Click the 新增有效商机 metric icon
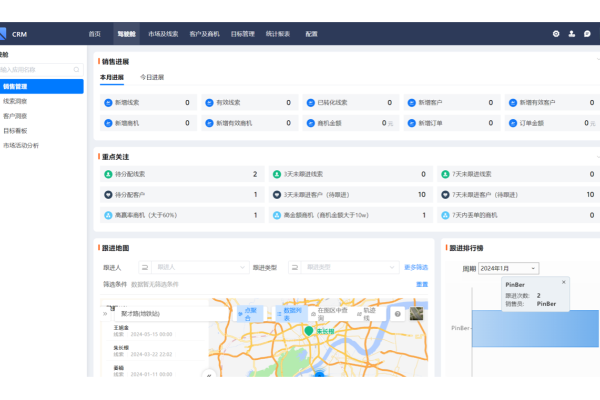This screenshot has width=600, height=400. click(209, 123)
